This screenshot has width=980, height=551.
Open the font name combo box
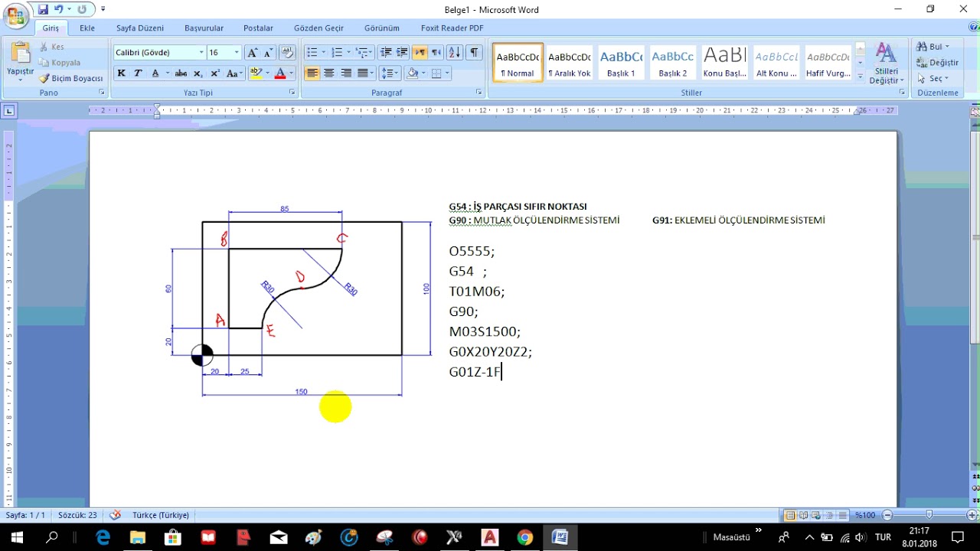[160, 53]
